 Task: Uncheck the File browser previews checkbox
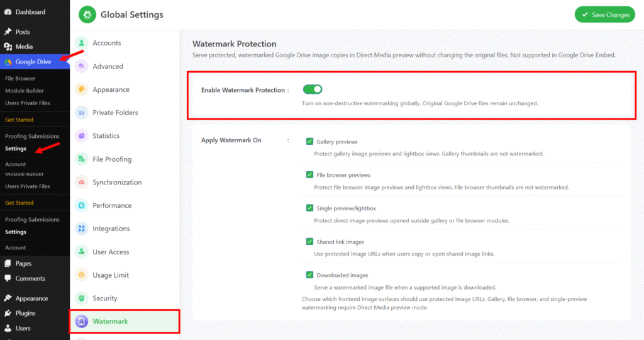click(309, 175)
